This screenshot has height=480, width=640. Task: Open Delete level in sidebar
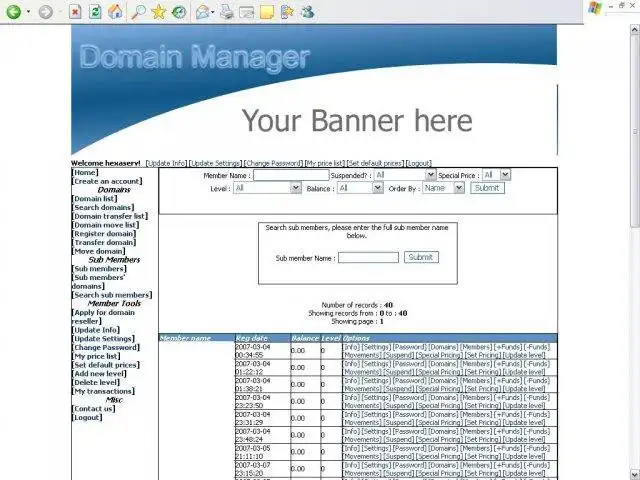[x=96, y=382]
